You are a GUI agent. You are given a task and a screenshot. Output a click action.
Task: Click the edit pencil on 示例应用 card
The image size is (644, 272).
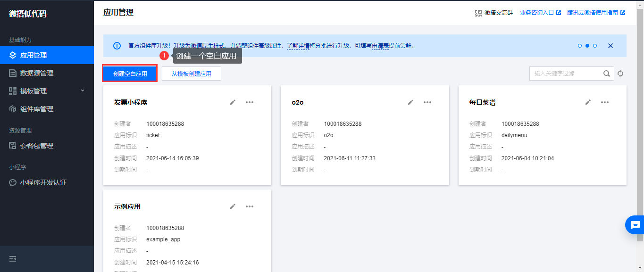coord(233,206)
